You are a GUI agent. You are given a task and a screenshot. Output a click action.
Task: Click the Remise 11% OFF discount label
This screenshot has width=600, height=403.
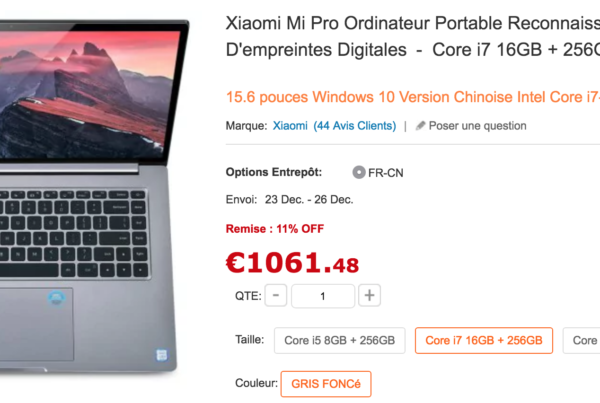pyautogui.click(x=275, y=229)
